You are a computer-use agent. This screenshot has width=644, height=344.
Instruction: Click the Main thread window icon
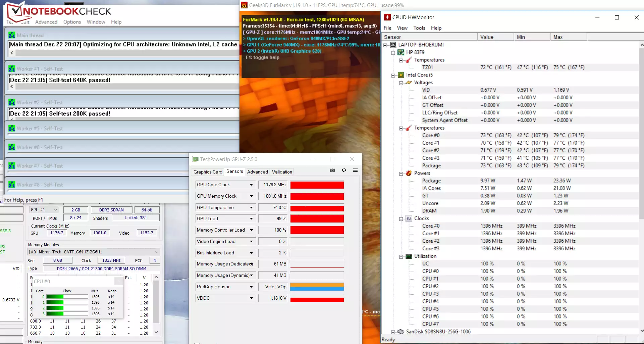pyautogui.click(x=12, y=35)
